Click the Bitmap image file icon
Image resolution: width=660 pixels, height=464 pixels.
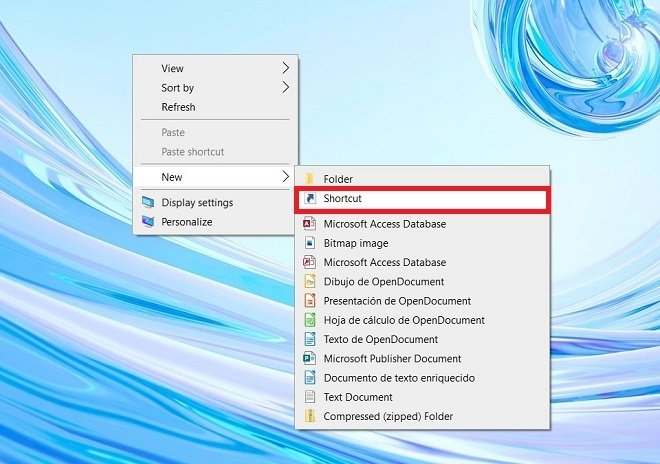[310, 243]
